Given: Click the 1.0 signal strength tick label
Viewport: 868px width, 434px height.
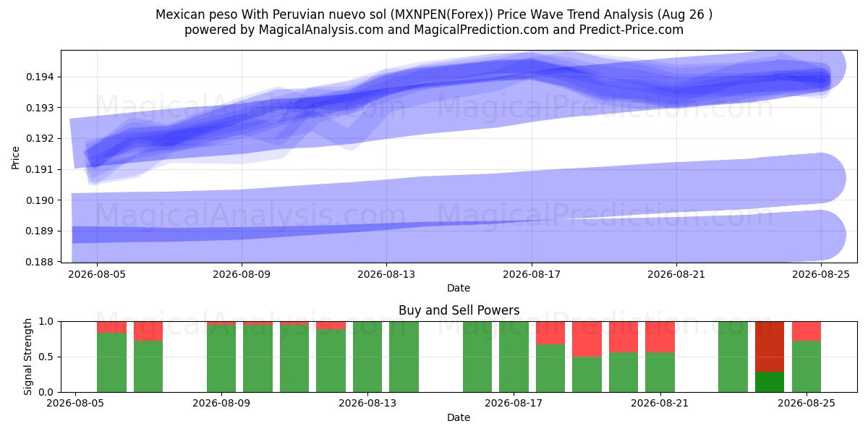Looking at the screenshot, I should 47,321.
